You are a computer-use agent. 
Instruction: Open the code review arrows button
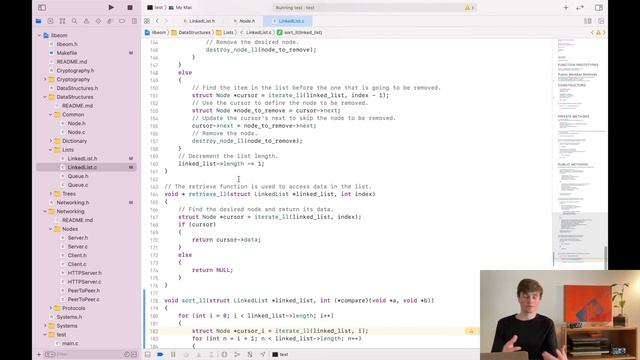580,7
